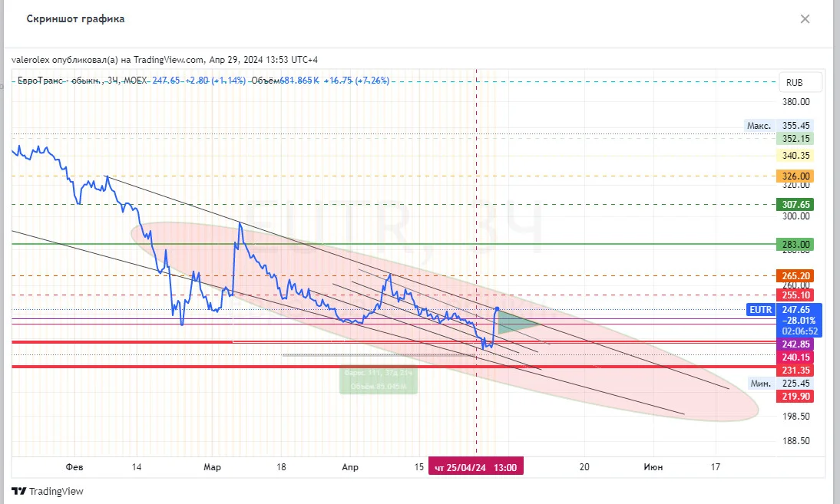
Task: Click the Скриншот графика dialog title
Action: point(75,18)
